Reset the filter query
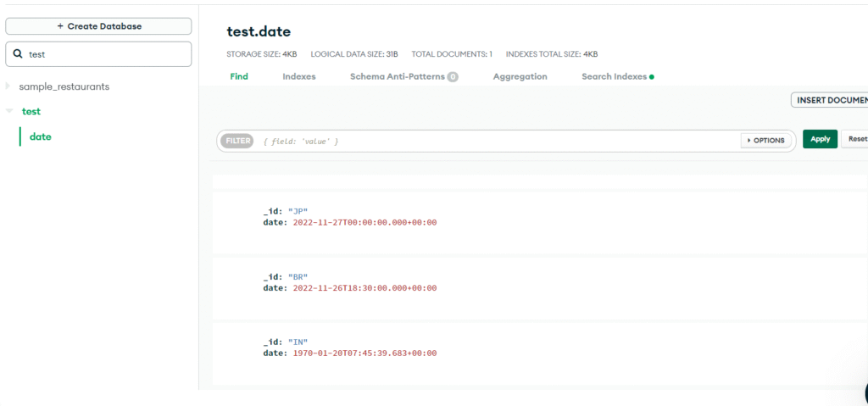The image size is (868, 406). click(856, 139)
